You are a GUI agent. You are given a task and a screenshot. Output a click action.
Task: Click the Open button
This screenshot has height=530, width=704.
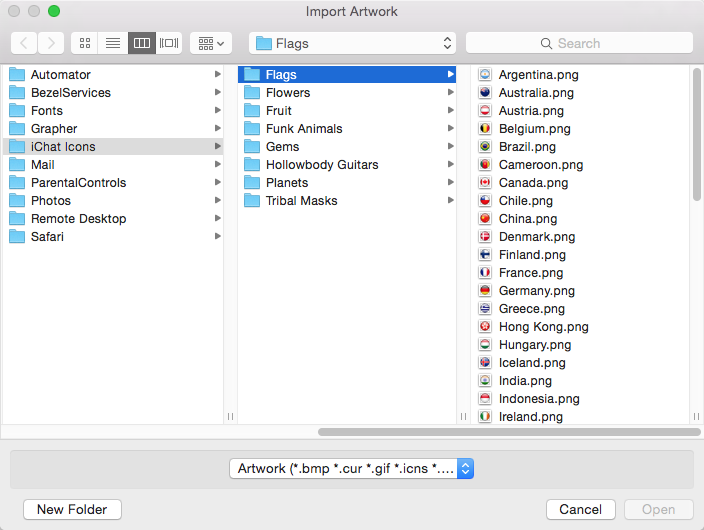659,509
